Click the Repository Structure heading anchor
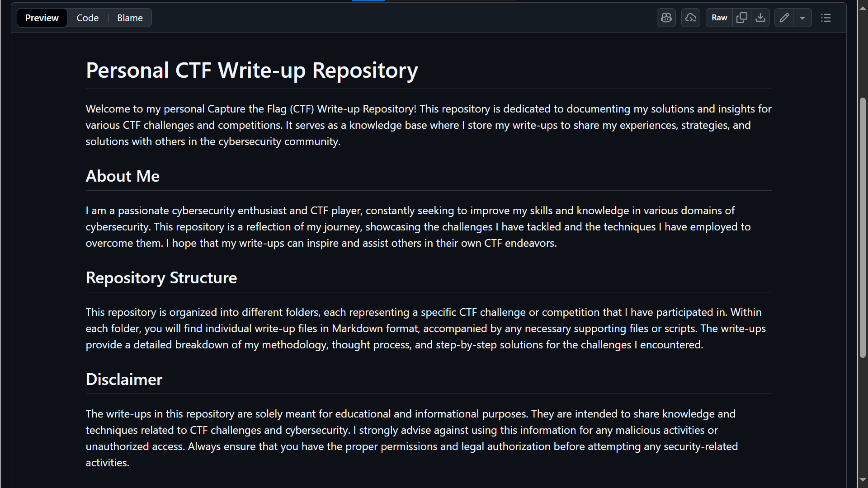868x488 pixels. pos(161,278)
